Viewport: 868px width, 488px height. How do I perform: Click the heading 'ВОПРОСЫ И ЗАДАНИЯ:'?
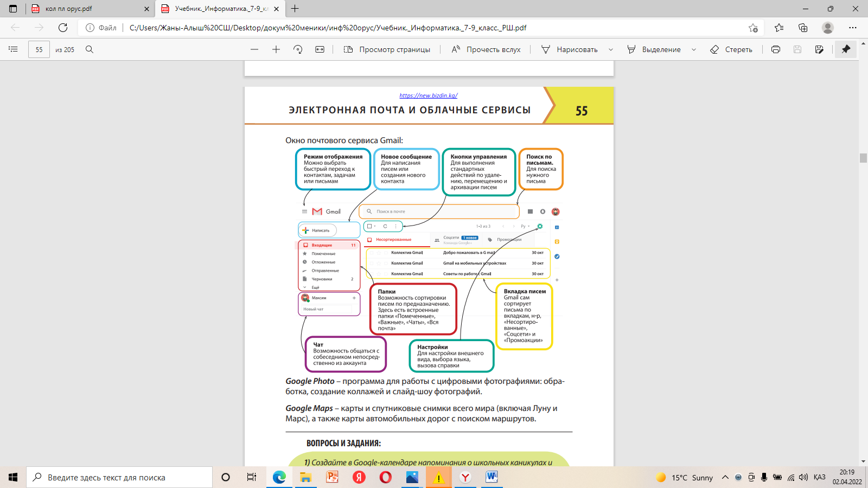click(343, 443)
